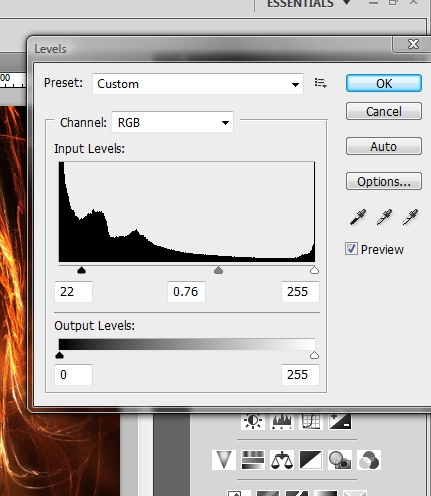Add a Brightness/Contrast adjustment

pos(253,421)
